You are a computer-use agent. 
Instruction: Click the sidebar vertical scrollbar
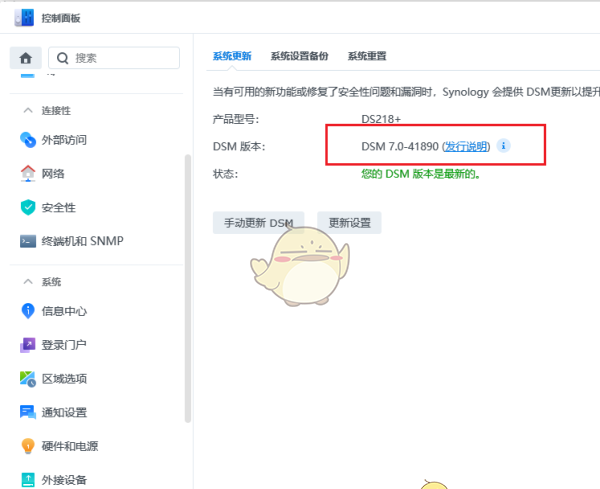pos(188,289)
